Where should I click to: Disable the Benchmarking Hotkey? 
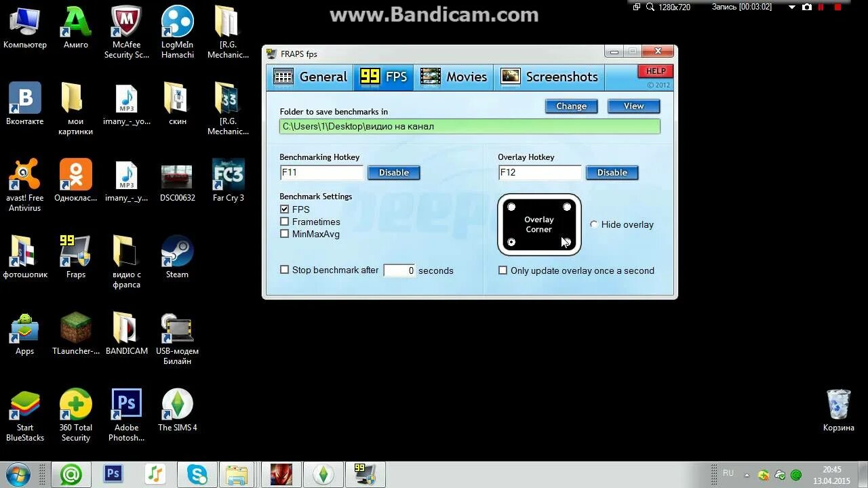point(393,173)
